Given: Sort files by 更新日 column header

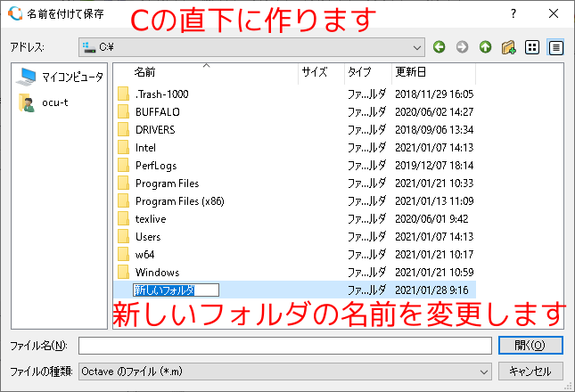Looking at the screenshot, I should [x=411, y=71].
